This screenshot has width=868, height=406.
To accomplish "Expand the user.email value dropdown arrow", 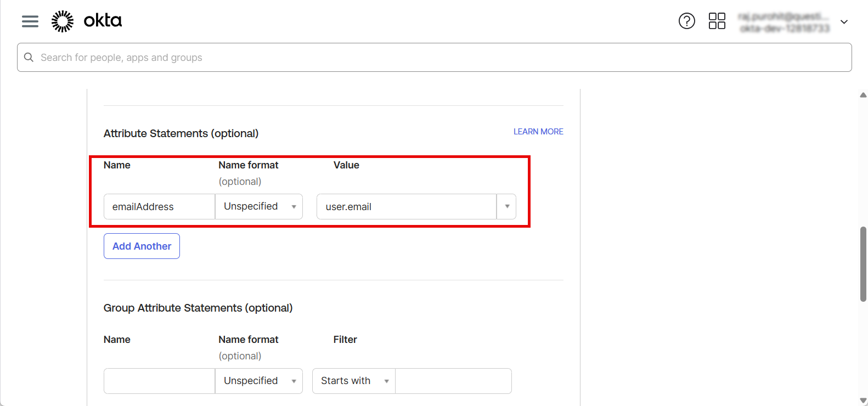I will point(507,206).
